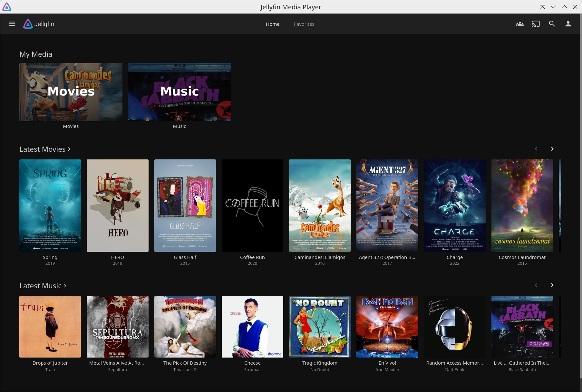Viewport: 582px width, 392px height.
Task: Open the SyncPlay group icon
Action: pyautogui.click(x=520, y=24)
